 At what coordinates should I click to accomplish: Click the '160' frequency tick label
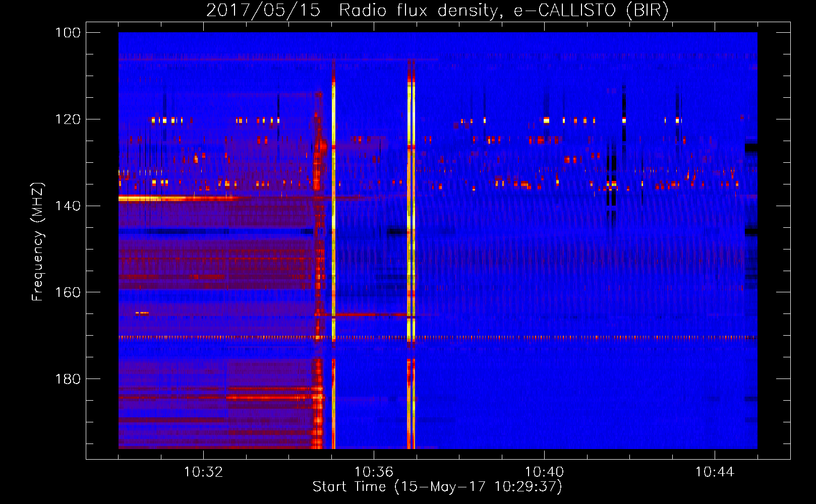pyautogui.click(x=68, y=292)
